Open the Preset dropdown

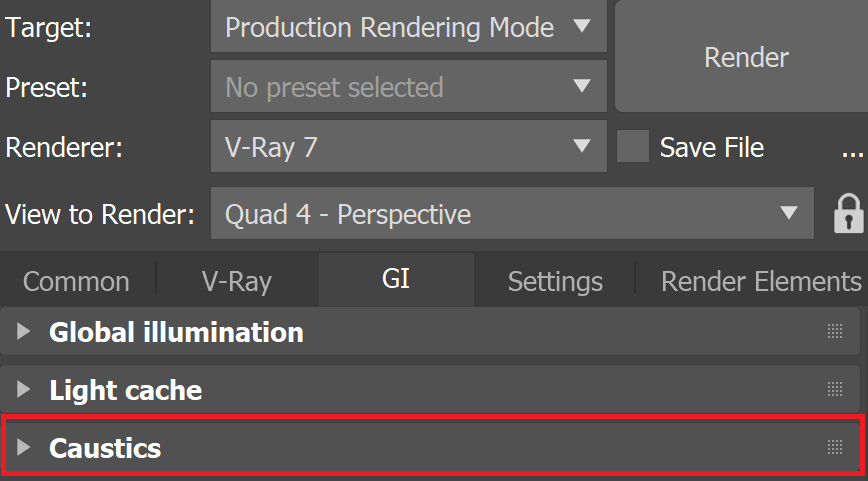[x=409, y=86]
